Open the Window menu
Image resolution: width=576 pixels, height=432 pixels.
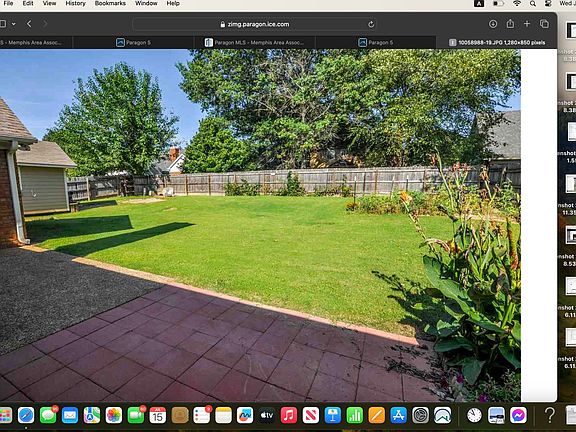[146, 3]
